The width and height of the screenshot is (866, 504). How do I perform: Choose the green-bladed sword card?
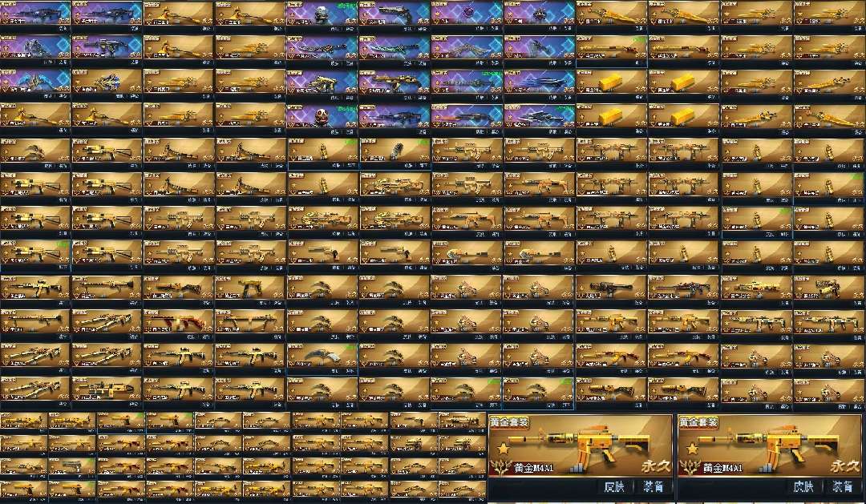tap(395, 49)
